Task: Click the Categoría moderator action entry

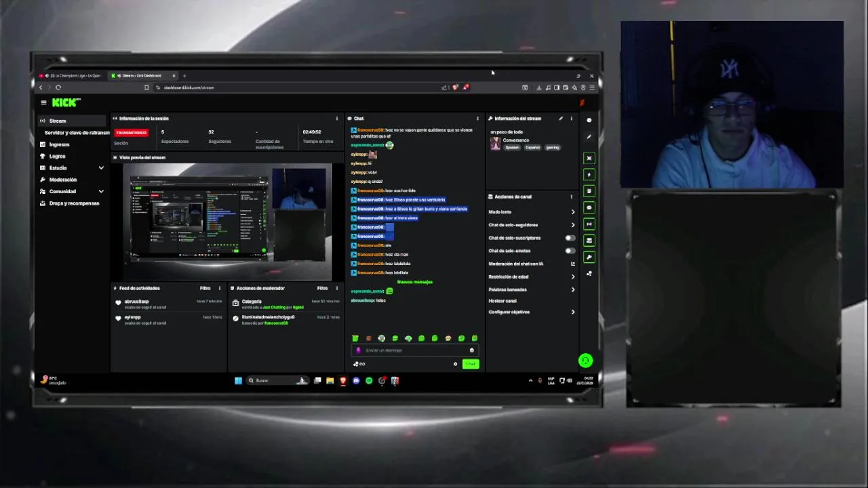Action: (285, 304)
